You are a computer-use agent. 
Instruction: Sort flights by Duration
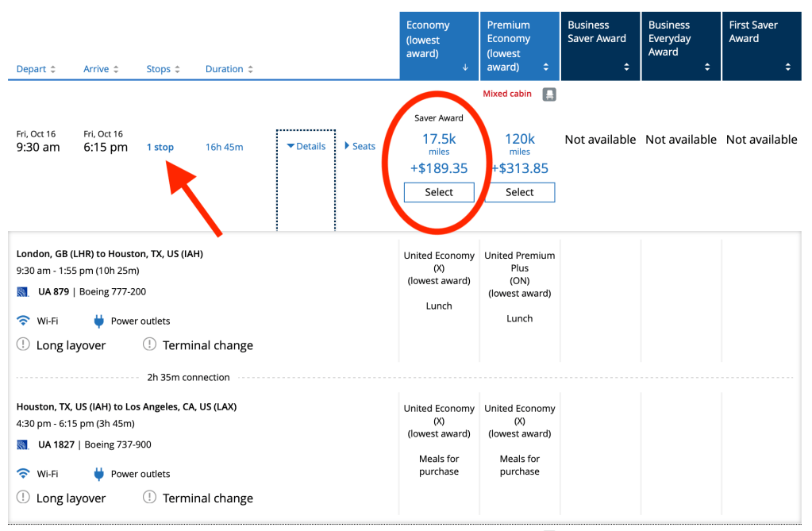tap(229, 69)
